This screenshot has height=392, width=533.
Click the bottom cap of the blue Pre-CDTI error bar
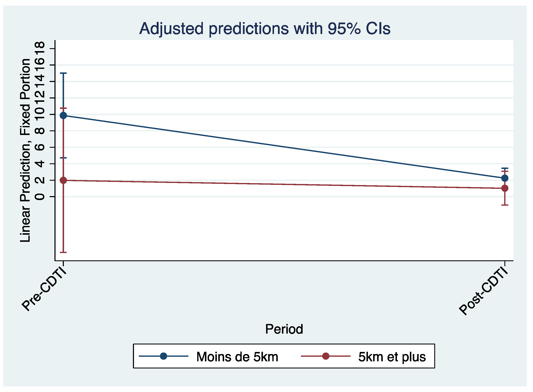(x=63, y=158)
